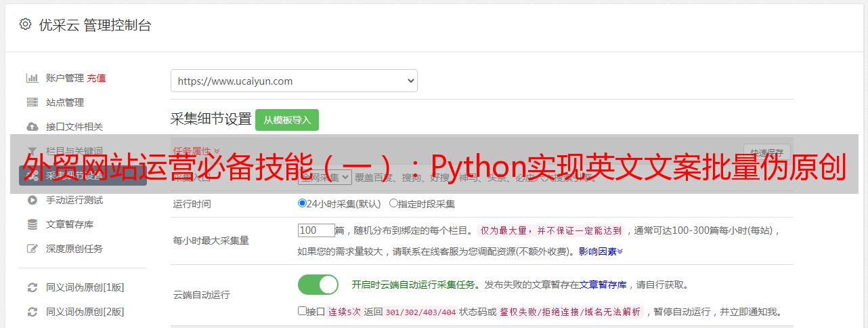Screen dimensions: 868x328
Task: Click the 运行时间 row label
Action: coord(192,203)
